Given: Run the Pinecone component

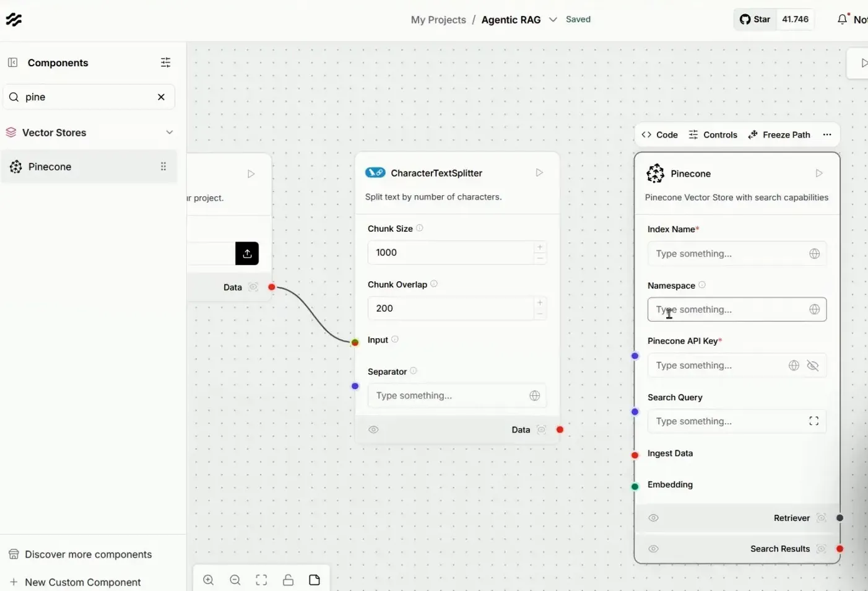Looking at the screenshot, I should [x=819, y=173].
